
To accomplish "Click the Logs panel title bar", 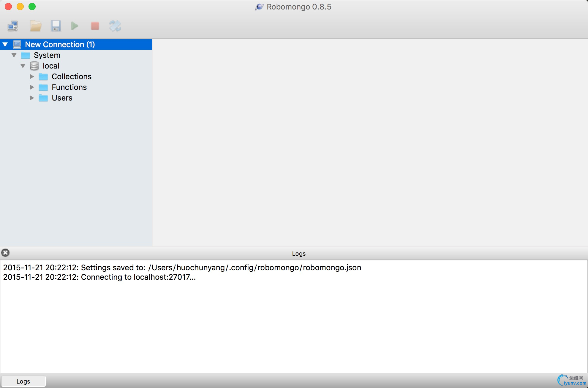I will click(298, 254).
